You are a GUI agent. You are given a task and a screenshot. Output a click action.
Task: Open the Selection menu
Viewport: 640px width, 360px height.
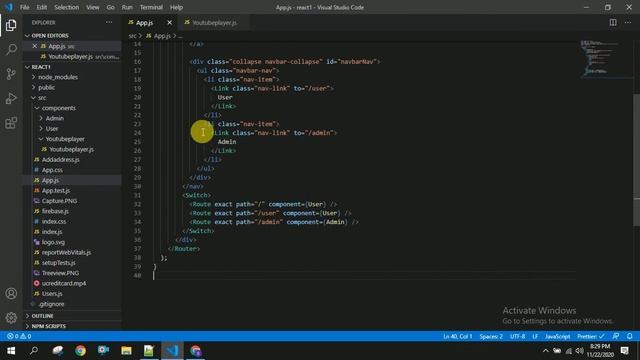pos(67,7)
